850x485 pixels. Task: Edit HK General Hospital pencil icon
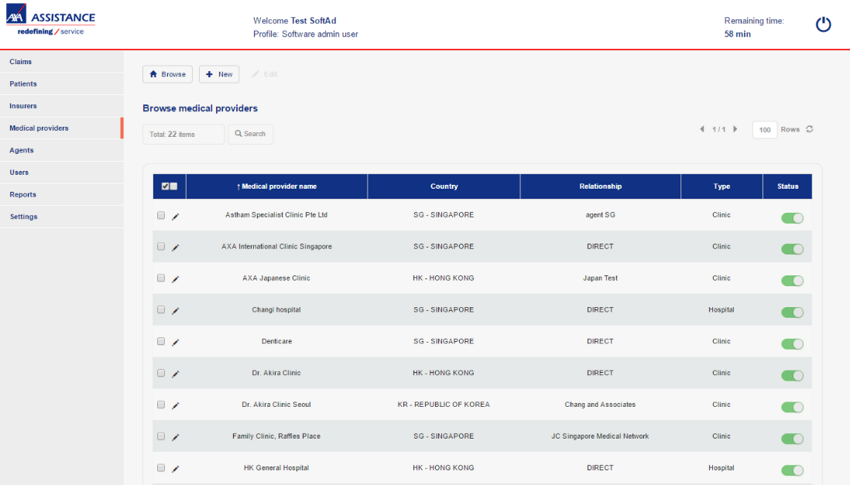click(x=175, y=469)
